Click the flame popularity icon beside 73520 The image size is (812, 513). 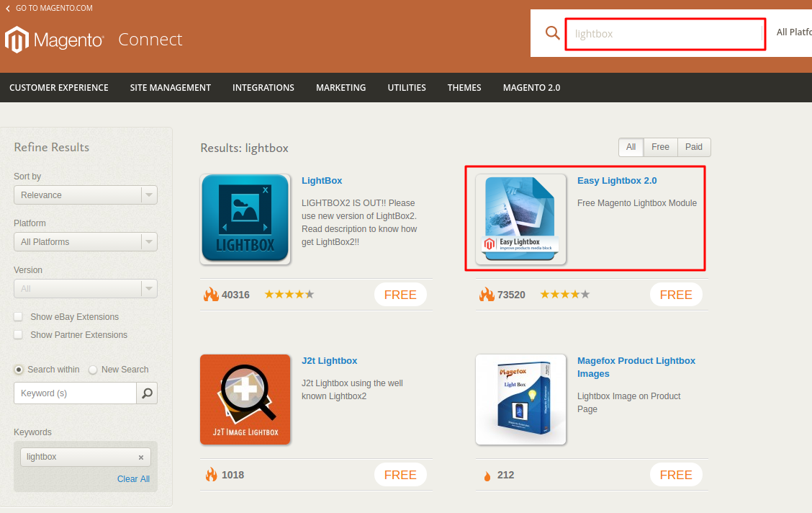[x=487, y=295]
